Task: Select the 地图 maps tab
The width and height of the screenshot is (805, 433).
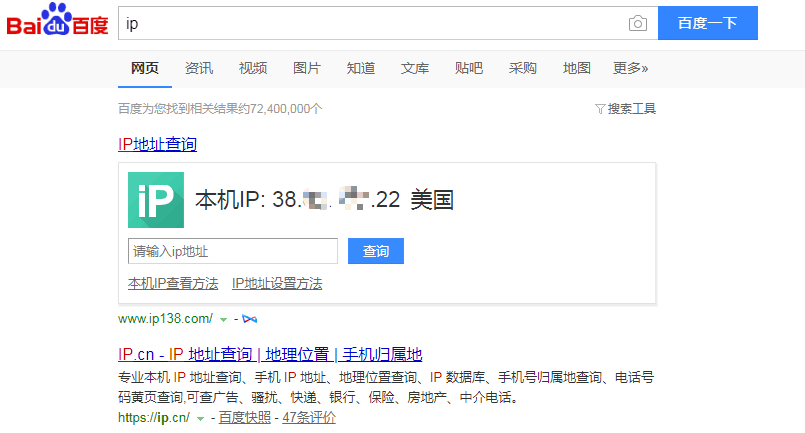Action: [x=577, y=68]
